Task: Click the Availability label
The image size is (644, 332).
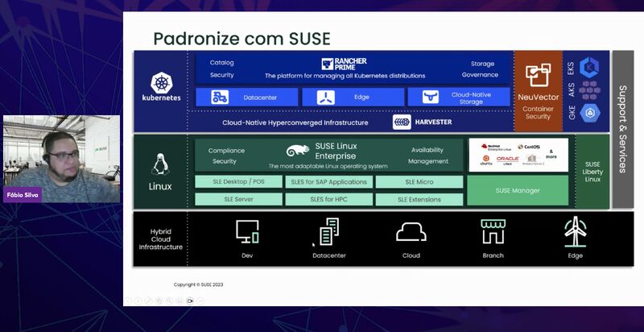Action: click(427, 150)
